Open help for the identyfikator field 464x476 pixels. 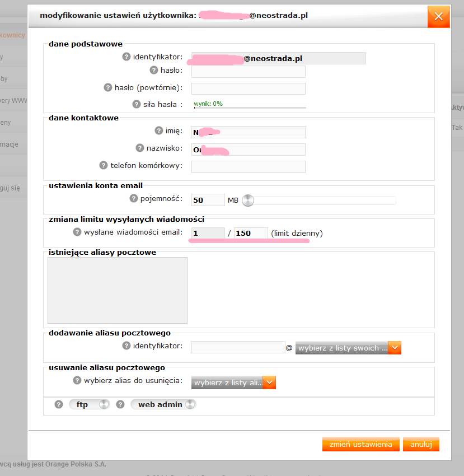[x=127, y=58]
